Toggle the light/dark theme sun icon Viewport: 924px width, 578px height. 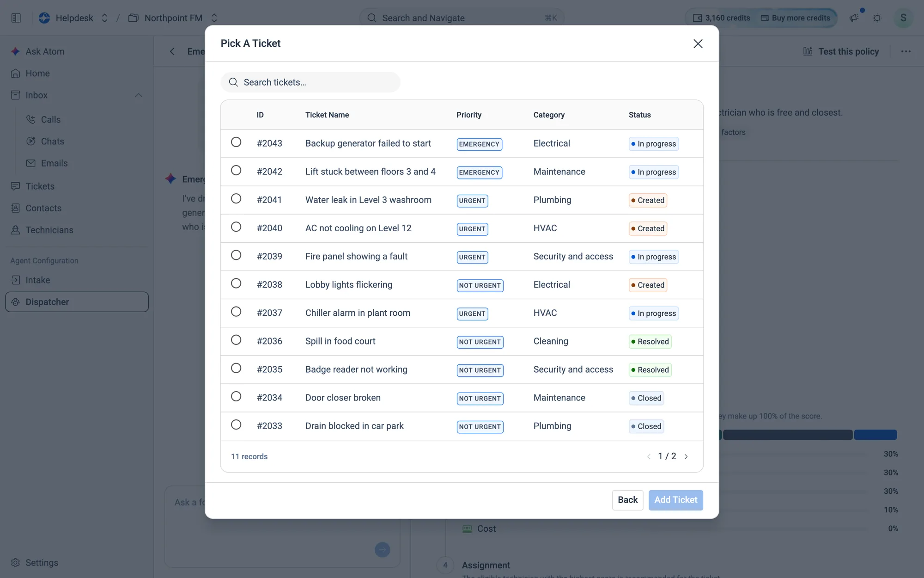[x=877, y=18]
